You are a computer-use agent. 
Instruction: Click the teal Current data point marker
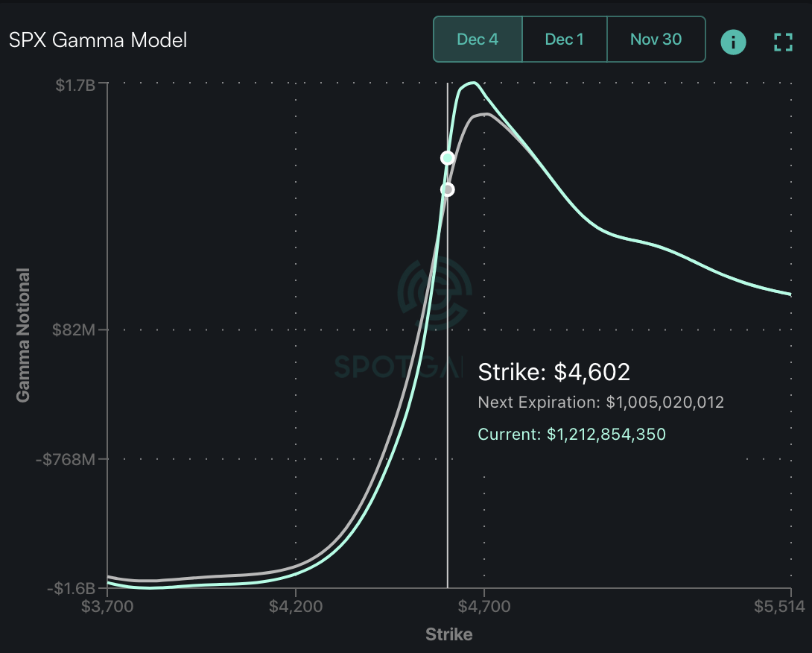[448, 157]
